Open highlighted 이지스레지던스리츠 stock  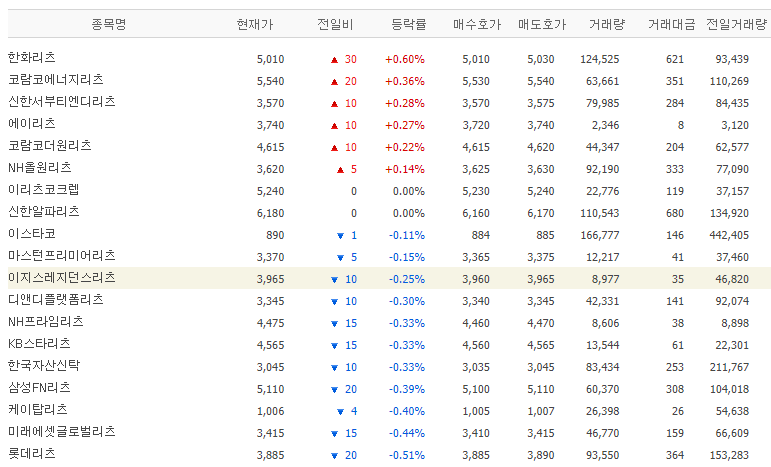(61, 278)
